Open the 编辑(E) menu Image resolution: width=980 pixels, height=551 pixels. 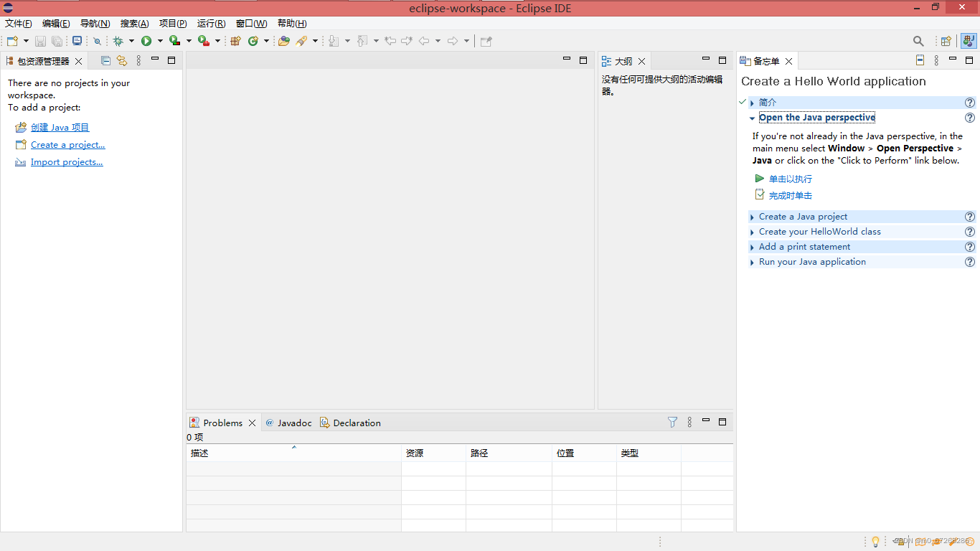point(56,24)
